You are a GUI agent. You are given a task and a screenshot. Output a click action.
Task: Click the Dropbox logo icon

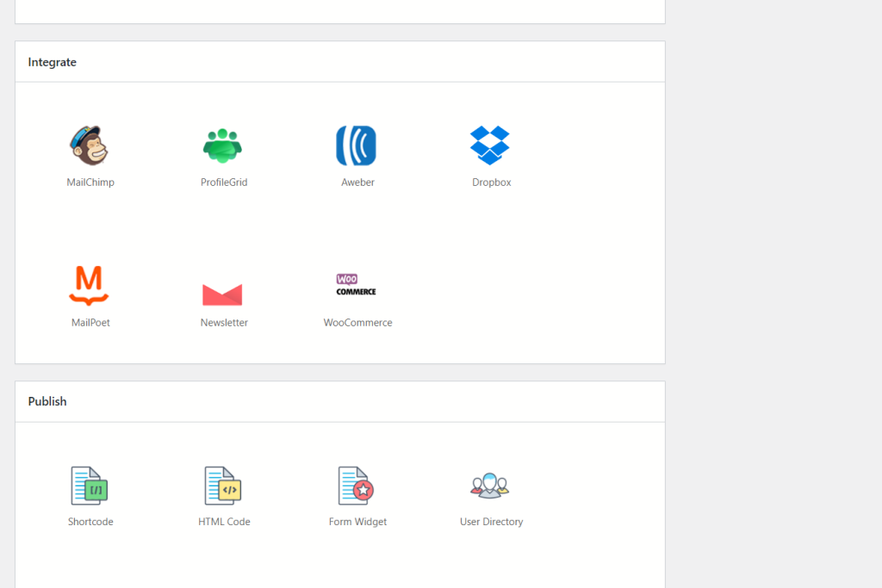click(490, 145)
